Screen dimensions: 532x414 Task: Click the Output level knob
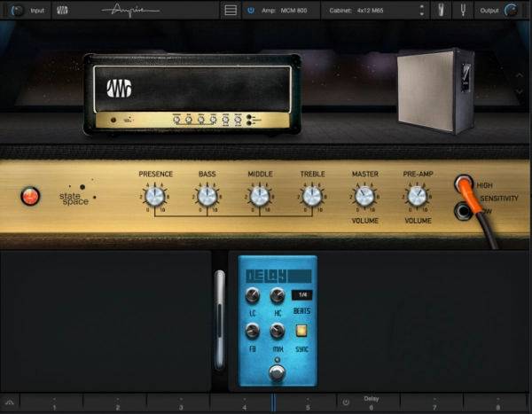[x=511, y=11]
